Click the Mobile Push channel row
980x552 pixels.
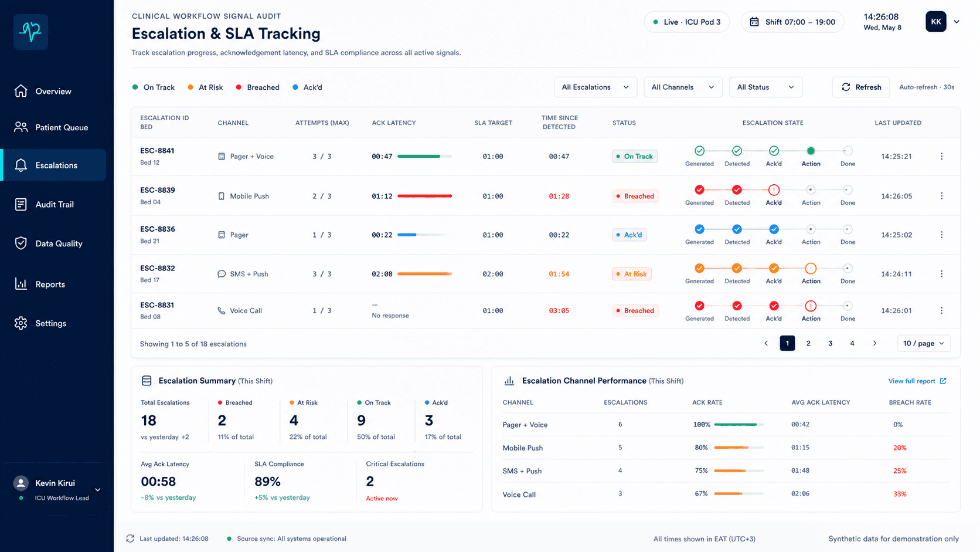(726, 448)
